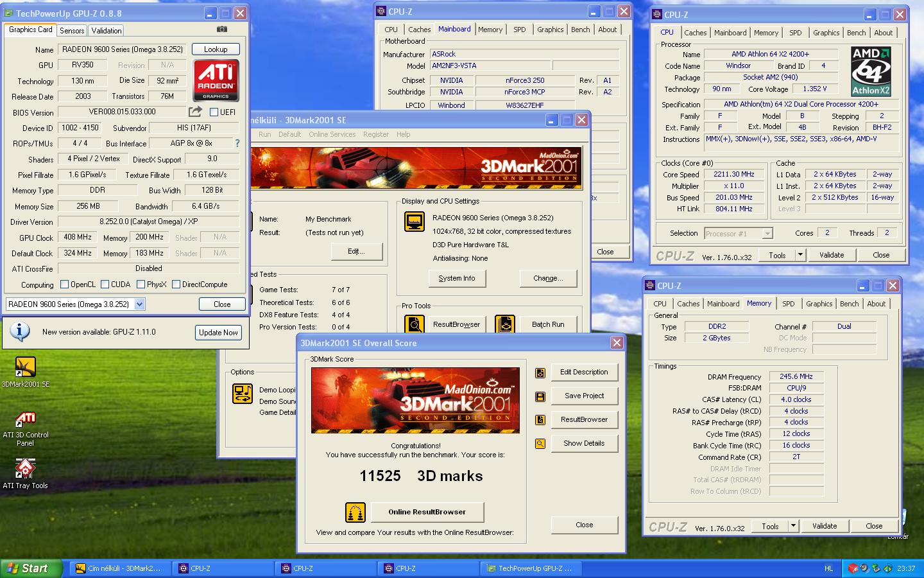This screenshot has width=924, height=578.
Task: Click the GPU-Z screenshot camera icon
Action: pyautogui.click(x=221, y=30)
